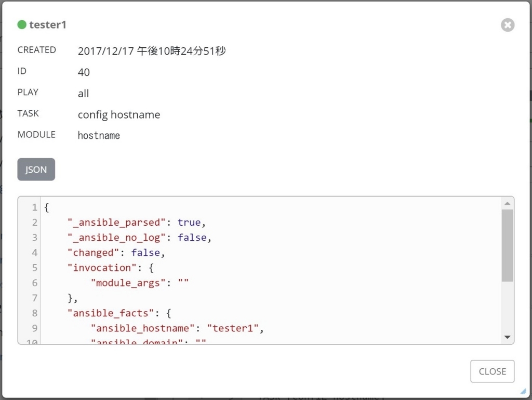Close the tester1 dialog with X icon
The height and width of the screenshot is (400, 532).
pos(508,25)
